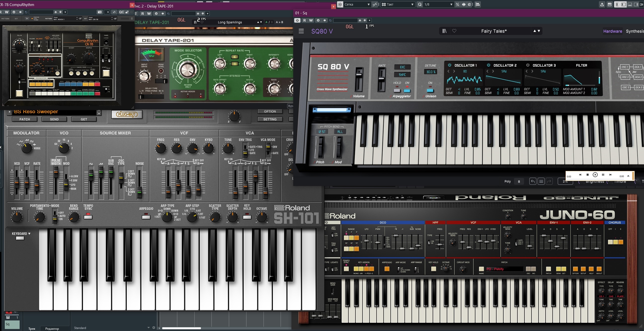Click the CR-78 START/STOP button
The height and width of the screenshot is (331, 644).
[106, 73]
